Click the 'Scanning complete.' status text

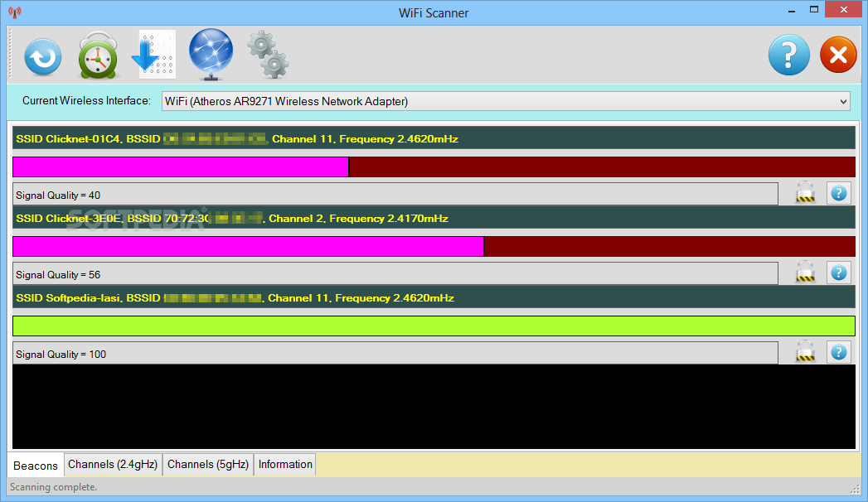pyautogui.click(x=53, y=487)
